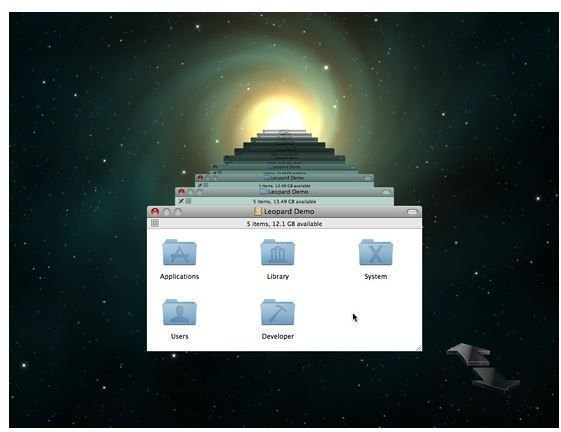The height and width of the screenshot is (432, 561).
Task: Click the second window's Leopard Demo title
Action: 288,192
